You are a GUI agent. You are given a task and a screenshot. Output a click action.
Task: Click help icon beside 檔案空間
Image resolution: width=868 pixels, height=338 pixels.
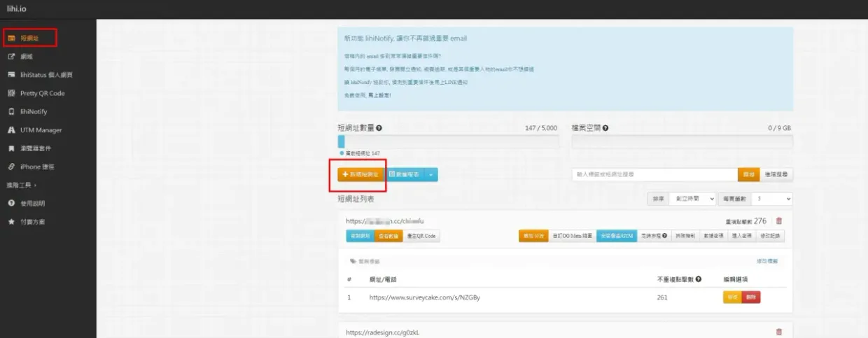coord(605,129)
